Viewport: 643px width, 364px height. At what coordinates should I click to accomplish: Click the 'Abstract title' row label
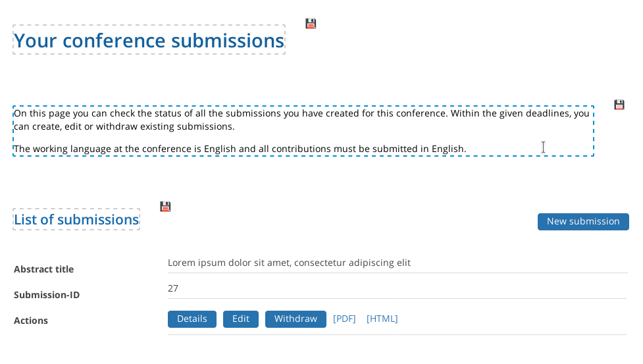(44, 269)
